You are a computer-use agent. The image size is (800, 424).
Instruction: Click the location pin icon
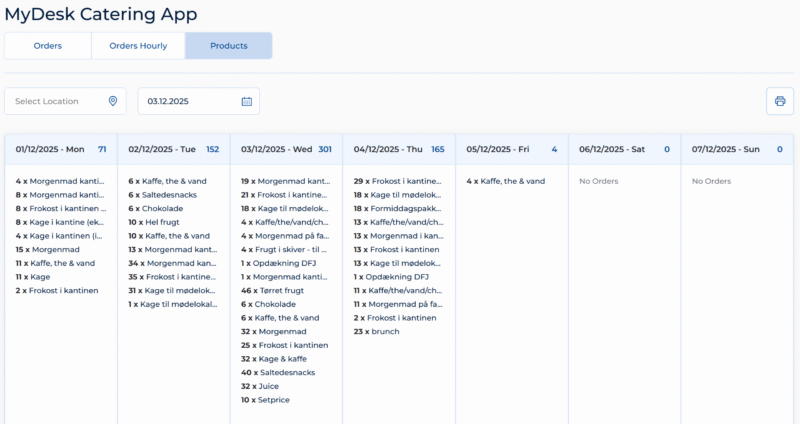113,101
